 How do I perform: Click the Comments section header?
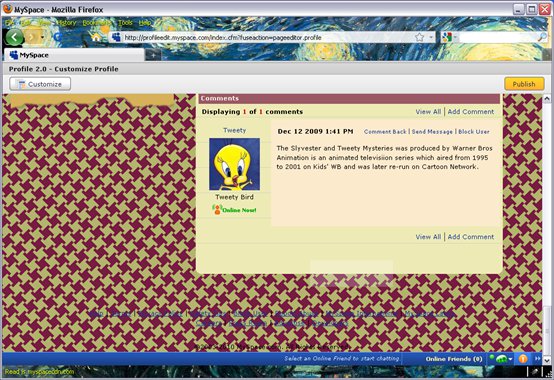tap(349, 99)
